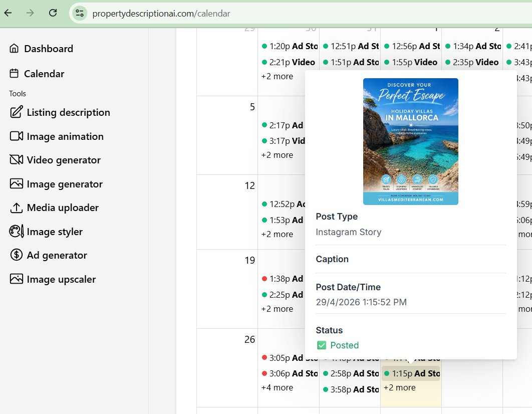Screen dimensions: 532x414
Task: Open the 2:58p Ad Story event
Action: [x=350, y=373]
